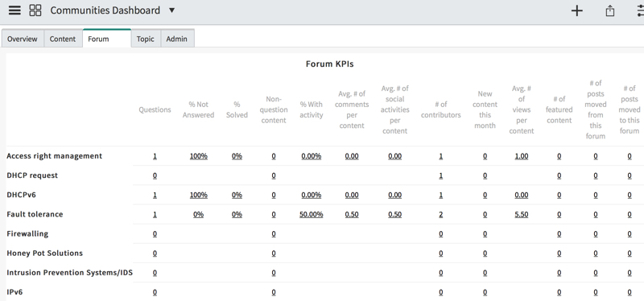644x301 pixels.
Task: Click the Non-question content column header
Action: (x=274, y=109)
